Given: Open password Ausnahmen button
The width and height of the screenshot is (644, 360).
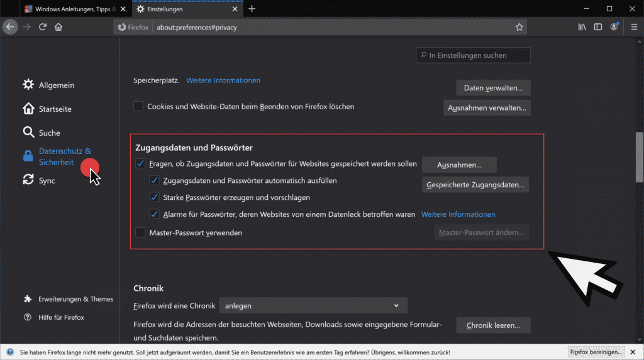Looking at the screenshot, I should [x=459, y=165].
